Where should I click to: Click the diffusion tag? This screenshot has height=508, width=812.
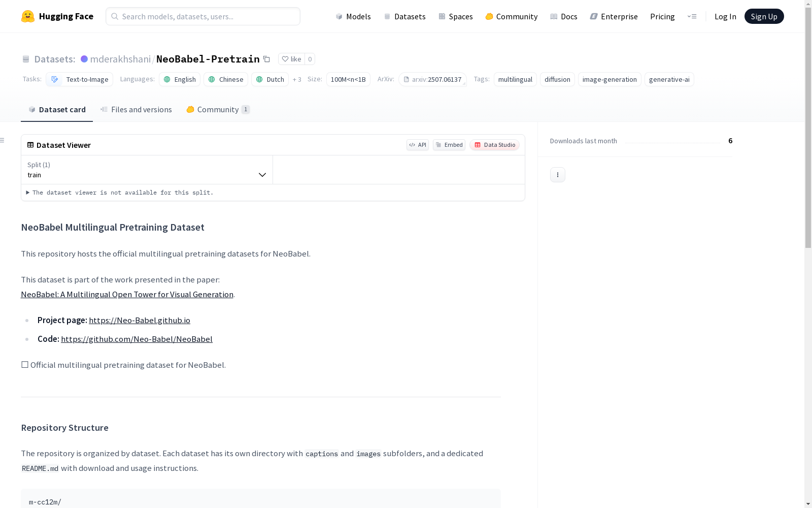click(x=557, y=79)
